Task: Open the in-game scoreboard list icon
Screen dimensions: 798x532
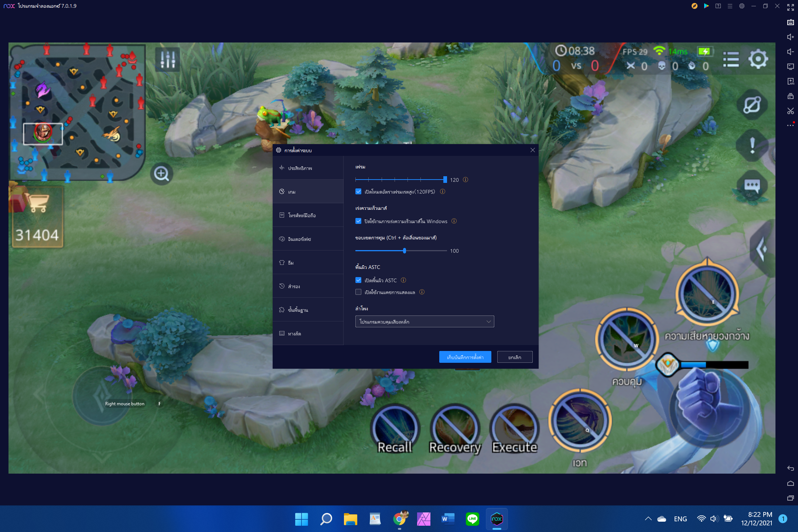Action: [731, 59]
